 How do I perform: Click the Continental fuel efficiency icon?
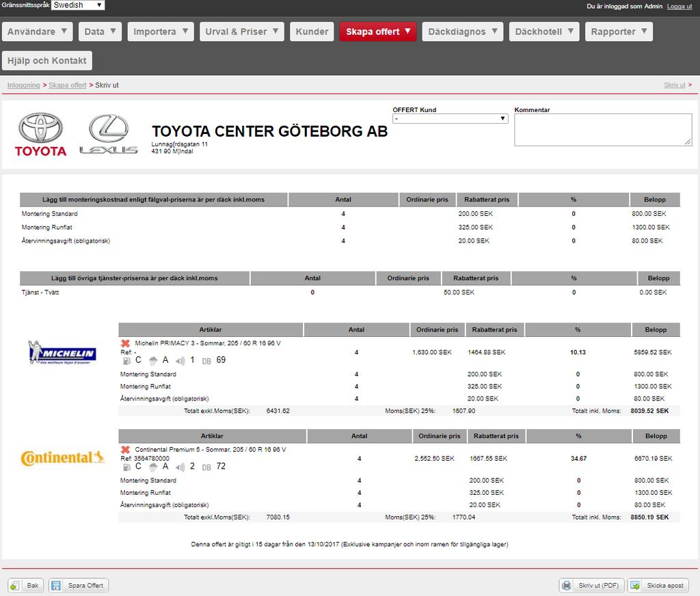point(126,467)
